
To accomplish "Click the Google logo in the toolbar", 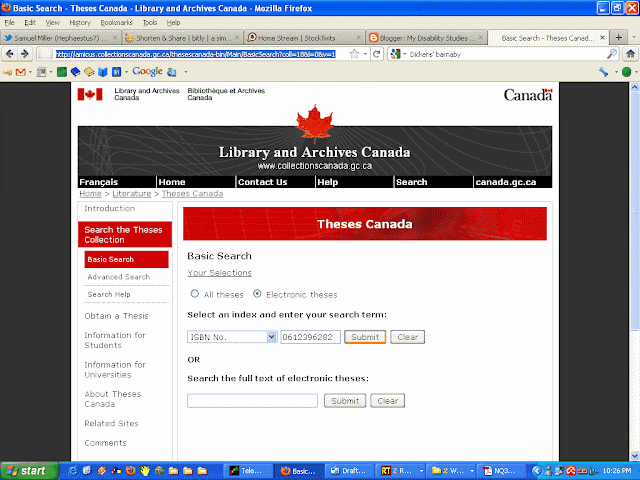I will coord(147,72).
